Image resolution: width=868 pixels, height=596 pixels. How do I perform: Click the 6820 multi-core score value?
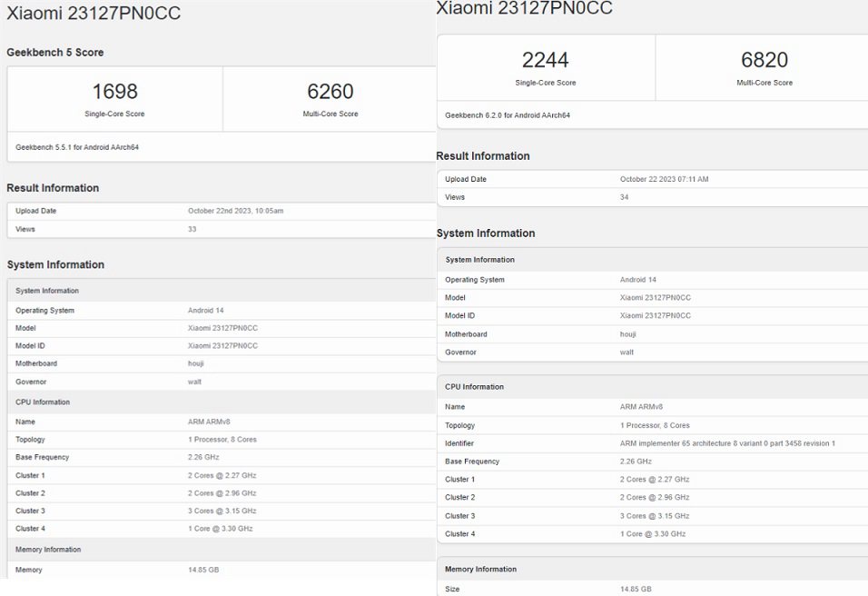(764, 60)
